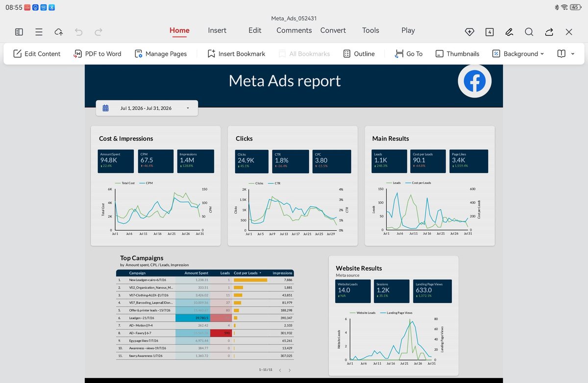Open the hamburger menu
The width and height of the screenshot is (588, 383).
(39, 32)
